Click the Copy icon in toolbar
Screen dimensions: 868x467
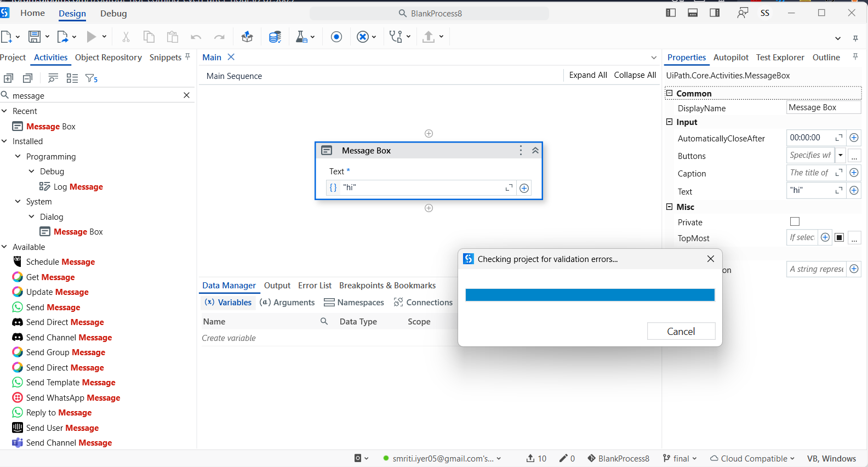[149, 37]
